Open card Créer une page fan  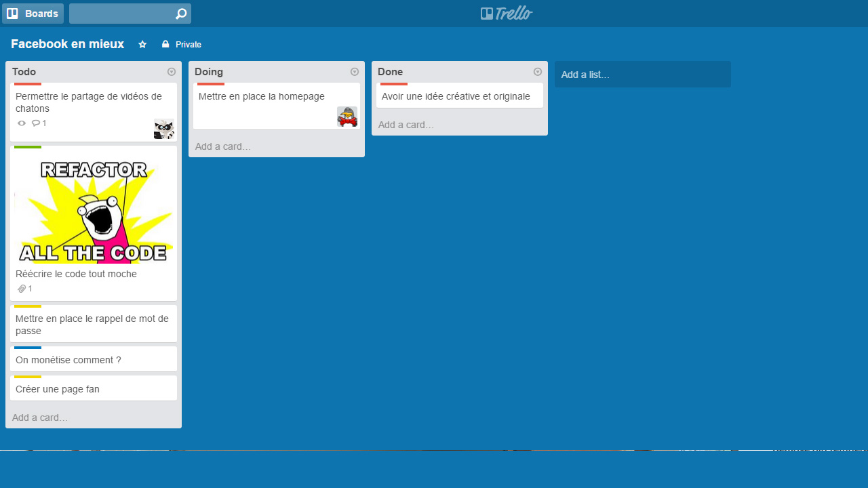pos(94,388)
